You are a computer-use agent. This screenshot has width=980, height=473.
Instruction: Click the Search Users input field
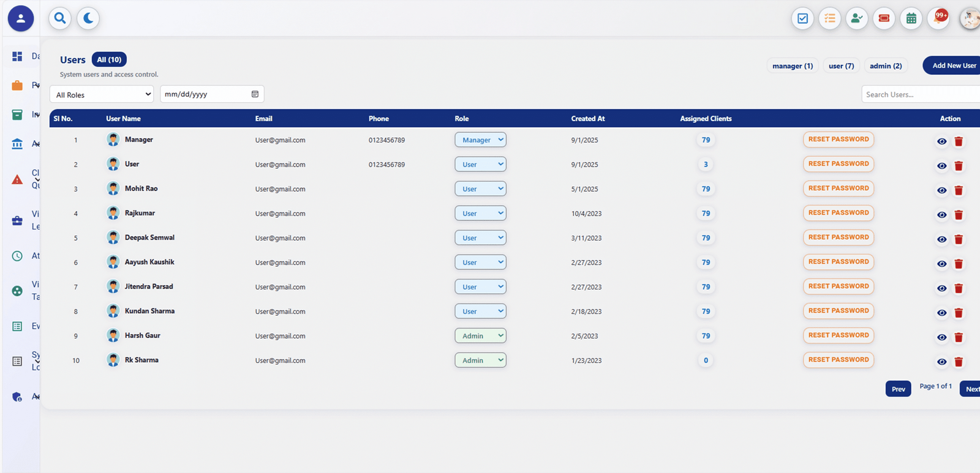point(919,94)
